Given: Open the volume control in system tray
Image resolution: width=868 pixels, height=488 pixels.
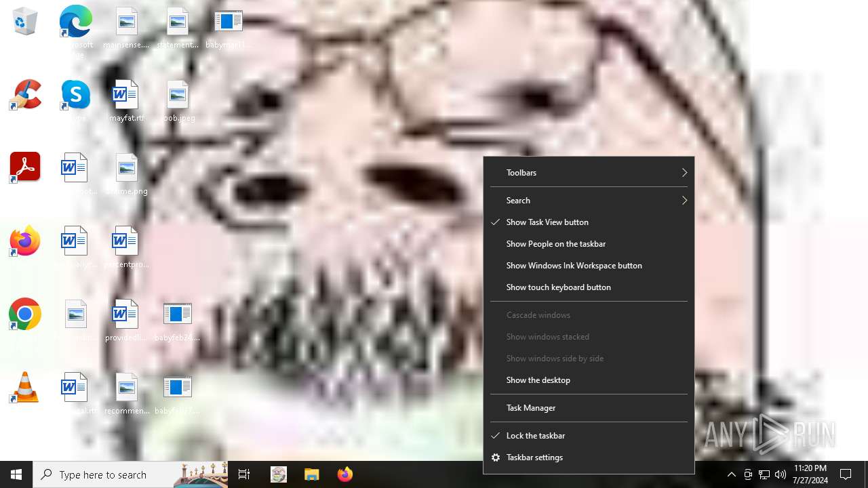Looking at the screenshot, I should coord(781,474).
